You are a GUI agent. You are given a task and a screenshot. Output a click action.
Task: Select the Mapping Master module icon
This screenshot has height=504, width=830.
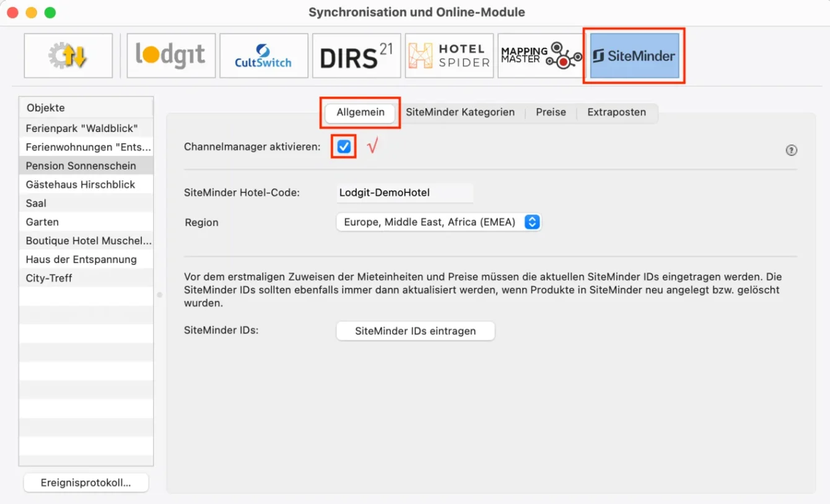542,56
